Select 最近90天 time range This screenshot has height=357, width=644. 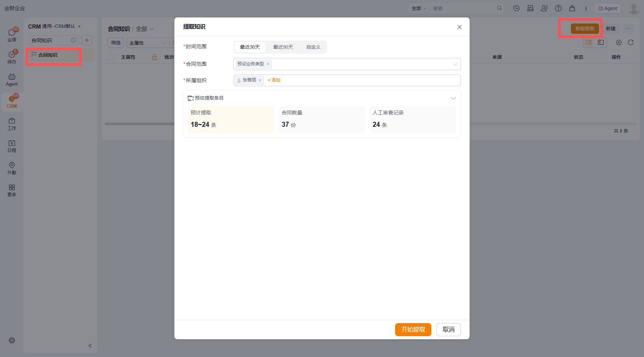(x=283, y=47)
